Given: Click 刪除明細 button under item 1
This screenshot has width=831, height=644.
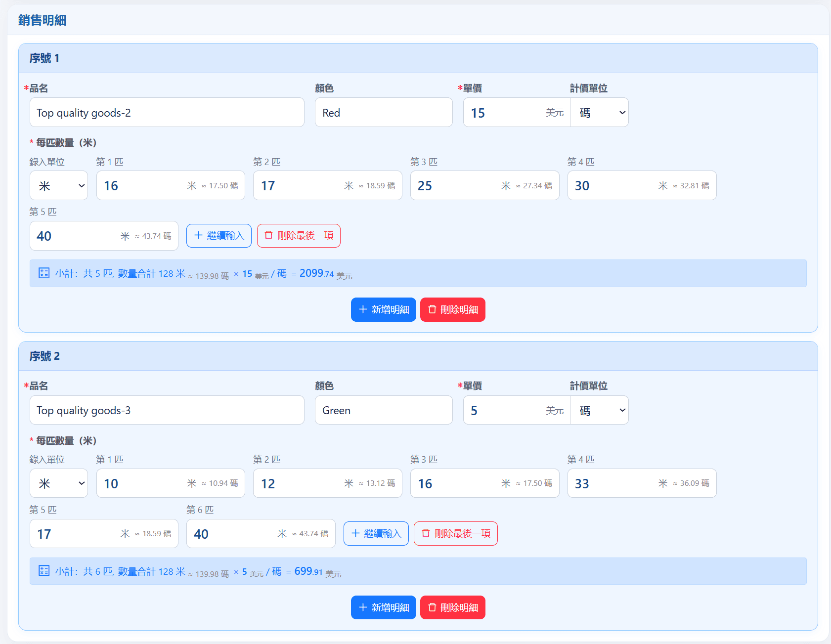Looking at the screenshot, I should [453, 309].
